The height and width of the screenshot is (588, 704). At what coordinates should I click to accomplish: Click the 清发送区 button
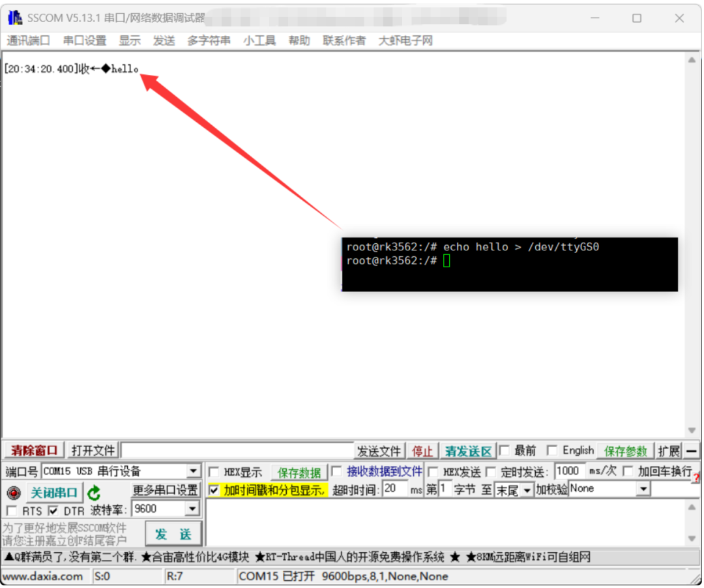tap(468, 452)
